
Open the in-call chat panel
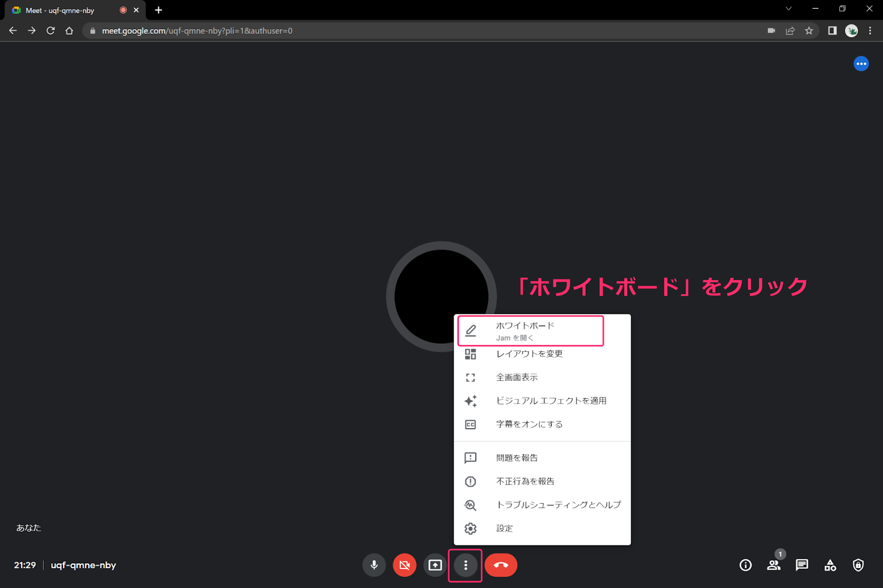pos(802,565)
